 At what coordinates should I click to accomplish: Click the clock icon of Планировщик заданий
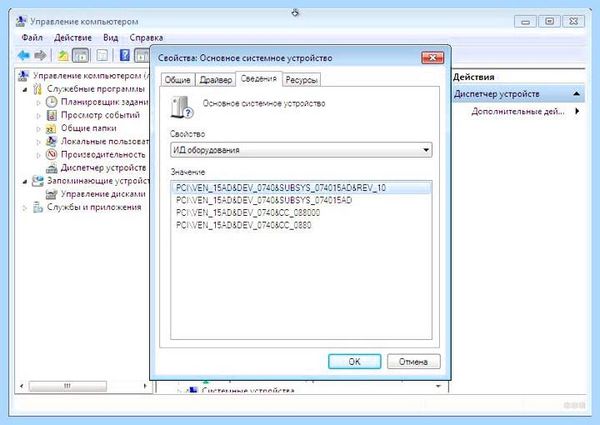tap(51, 102)
